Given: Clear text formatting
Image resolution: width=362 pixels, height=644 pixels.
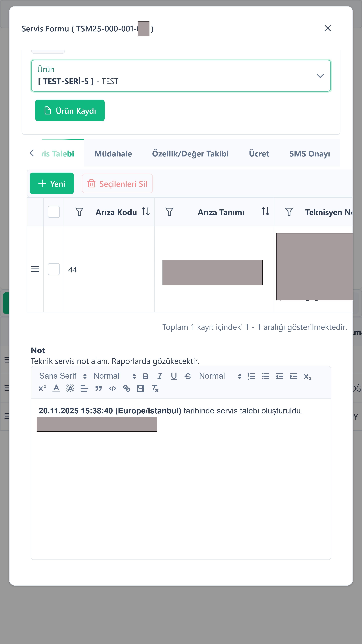Looking at the screenshot, I should pos(155,388).
